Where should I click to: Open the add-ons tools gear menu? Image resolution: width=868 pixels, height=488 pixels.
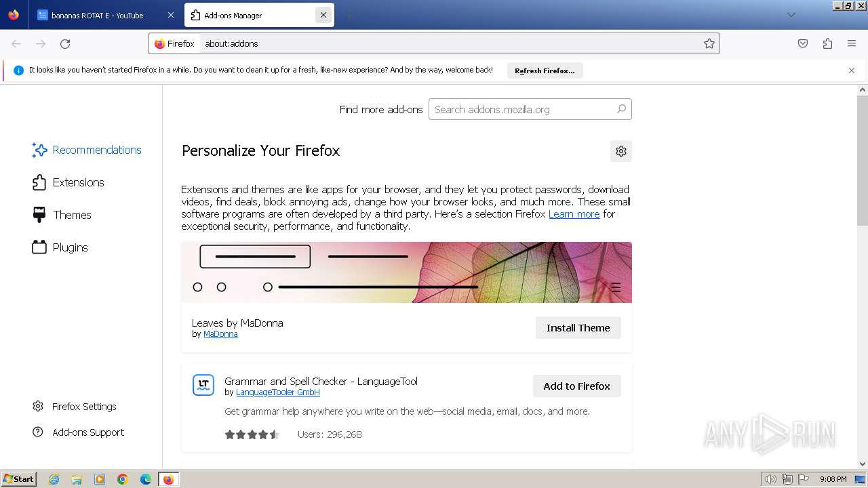coord(621,151)
